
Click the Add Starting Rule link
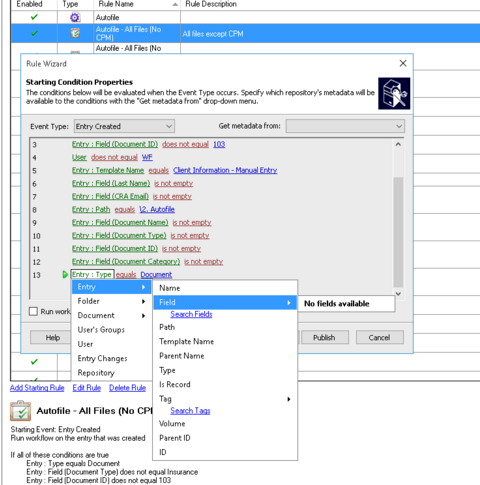tap(37, 388)
